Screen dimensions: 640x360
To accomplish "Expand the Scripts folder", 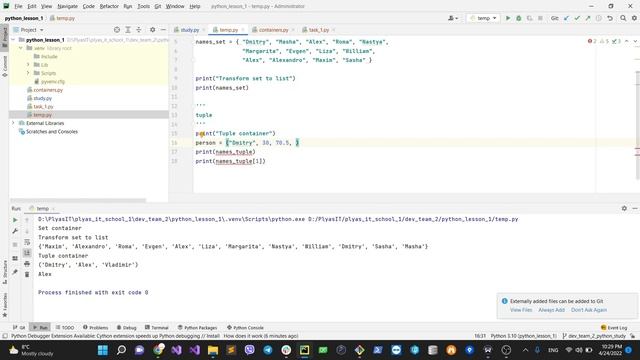I will (x=28, y=73).
